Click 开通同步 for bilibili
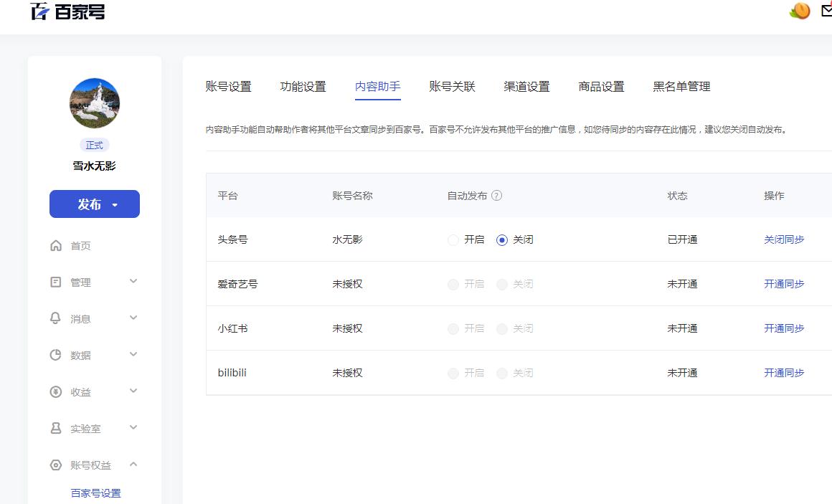 click(784, 374)
